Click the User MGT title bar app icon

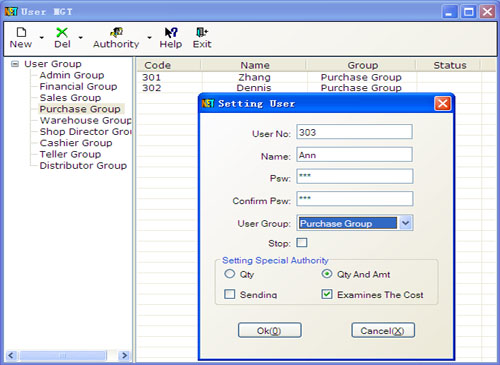[x=11, y=12]
